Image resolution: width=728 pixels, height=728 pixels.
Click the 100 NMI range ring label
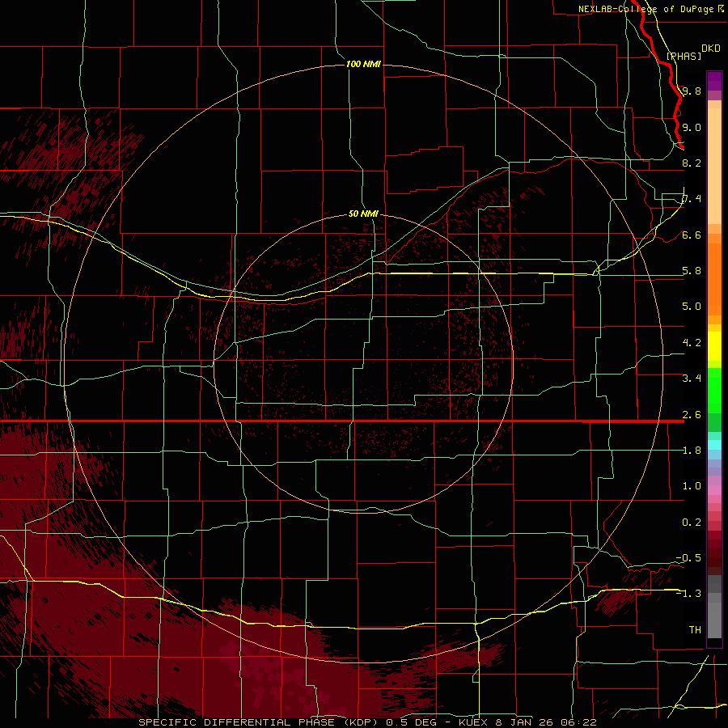[x=363, y=64]
